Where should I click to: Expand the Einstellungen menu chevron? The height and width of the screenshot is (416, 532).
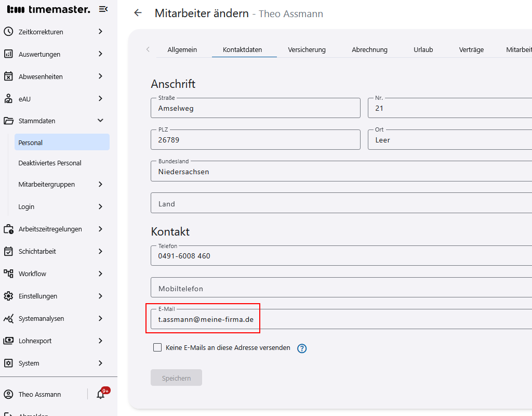(100, 296)
